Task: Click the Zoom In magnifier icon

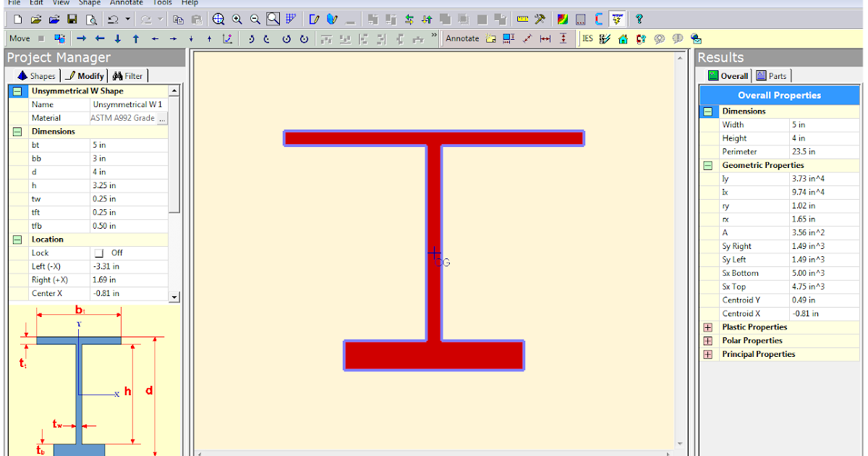Action: tap(237, 20)
